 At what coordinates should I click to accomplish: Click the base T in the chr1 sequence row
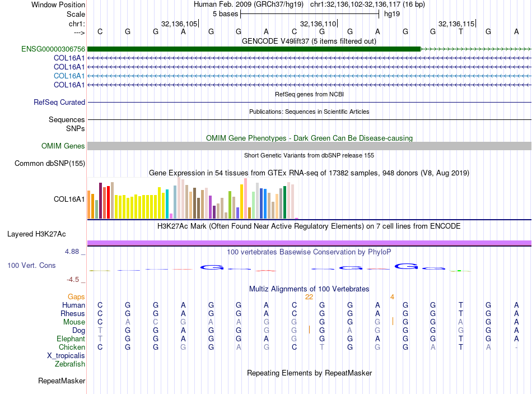461,31
